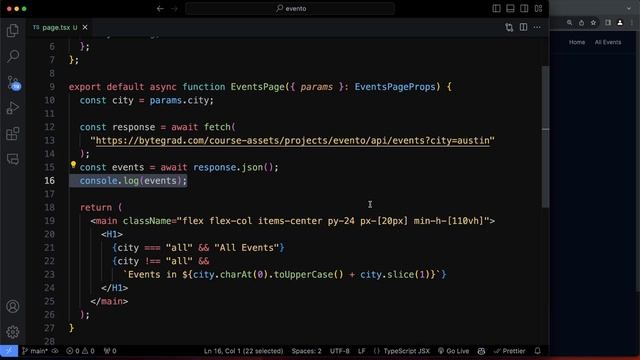The image size is (640, 360).
Task: Select the page.tsx editor tab
Action: click(60, 27)
